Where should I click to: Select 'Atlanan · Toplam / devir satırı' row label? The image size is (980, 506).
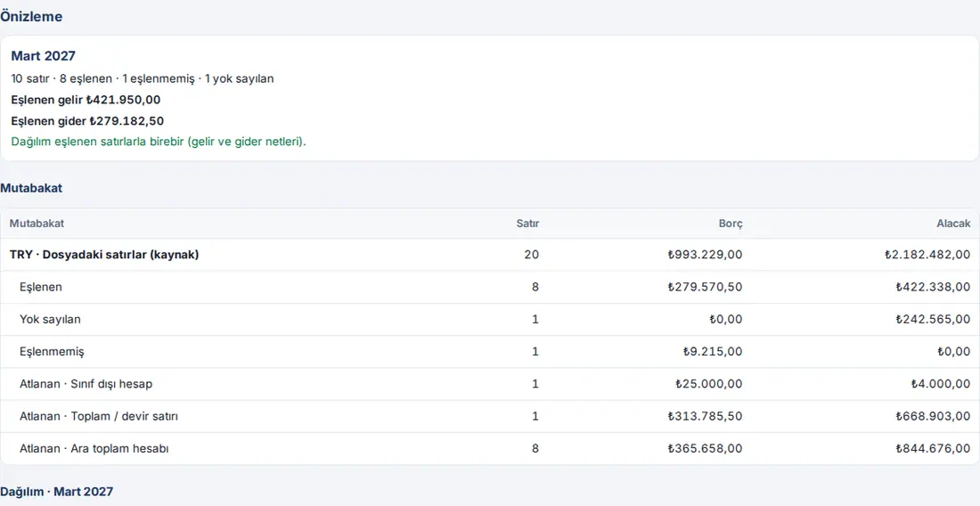99,416
